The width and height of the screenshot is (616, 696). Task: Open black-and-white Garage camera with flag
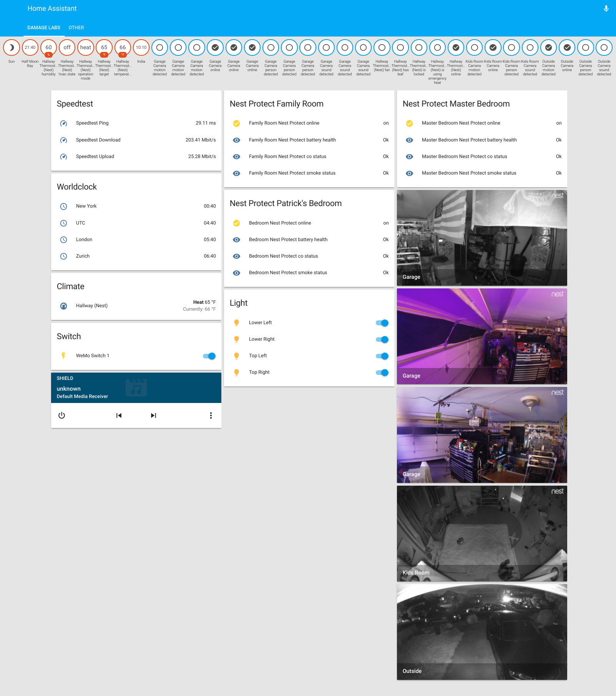pos(482,238)
